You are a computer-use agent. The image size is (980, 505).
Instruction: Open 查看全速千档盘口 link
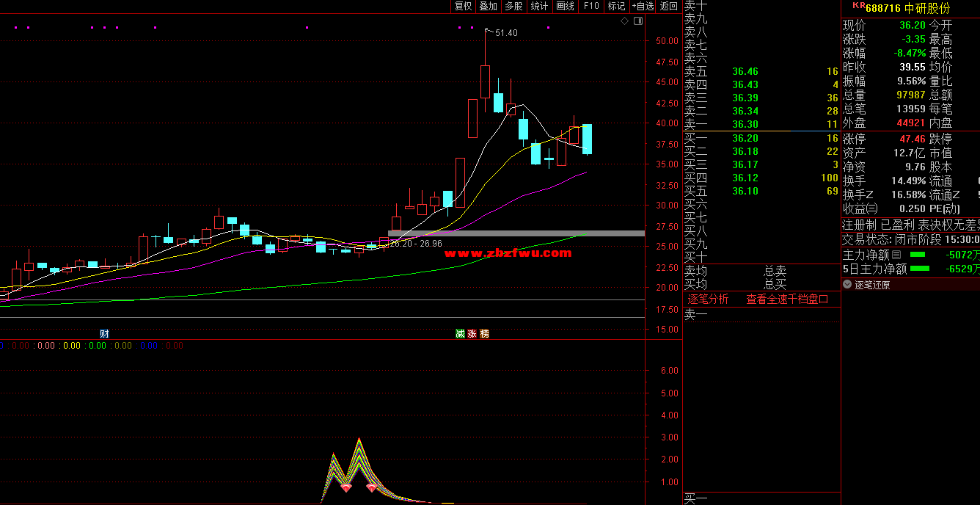[787, 299]
